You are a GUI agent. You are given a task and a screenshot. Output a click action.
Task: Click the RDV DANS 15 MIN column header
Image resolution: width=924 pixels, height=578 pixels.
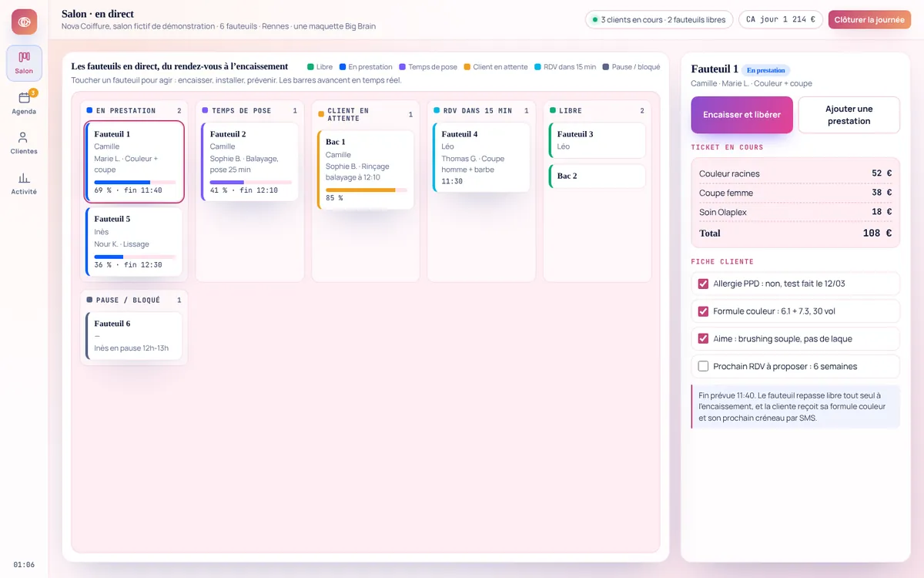pos(481,110)
